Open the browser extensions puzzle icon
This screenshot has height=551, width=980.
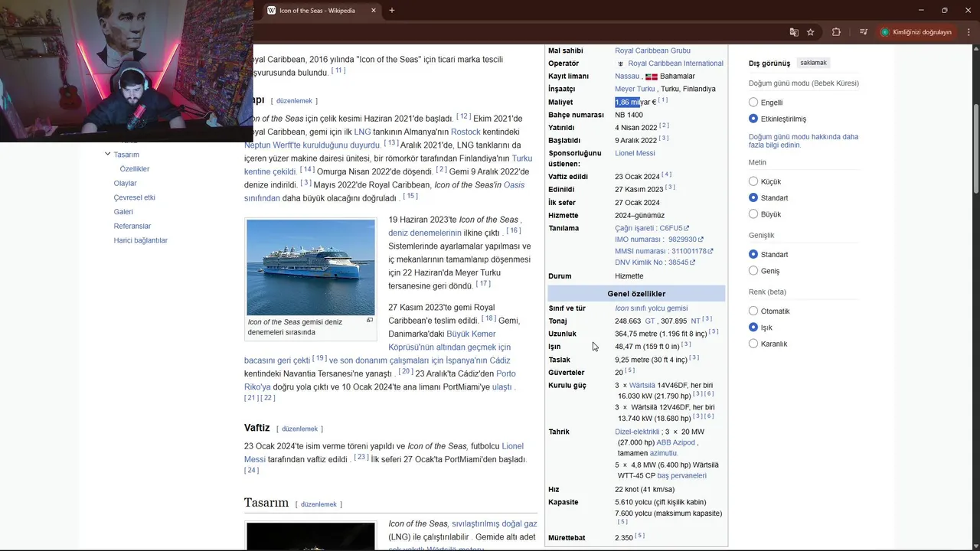click(836, 32)
